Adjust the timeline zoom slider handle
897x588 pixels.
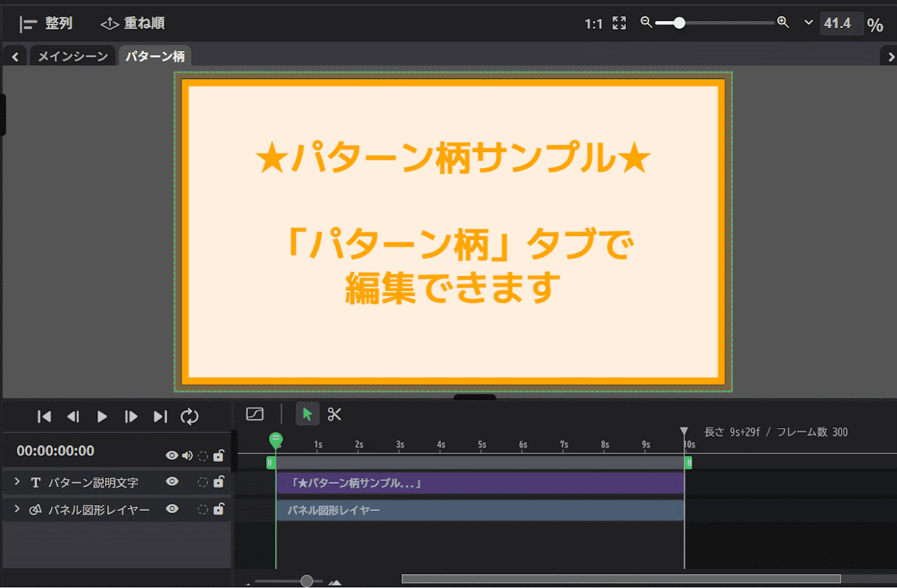click(307, 581)
